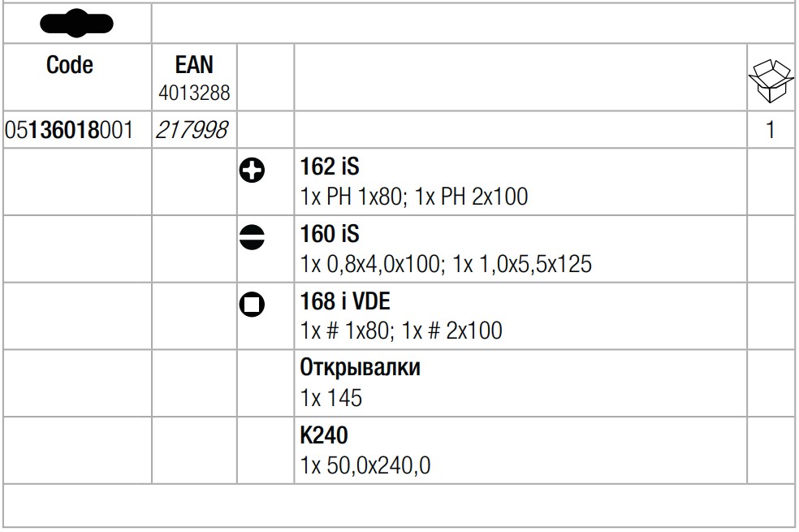Click the PH 1x80 and PH 2x100 sizes
Viewport: 799px width, 532px height.
pyautogui.click(x=414, y=197)
